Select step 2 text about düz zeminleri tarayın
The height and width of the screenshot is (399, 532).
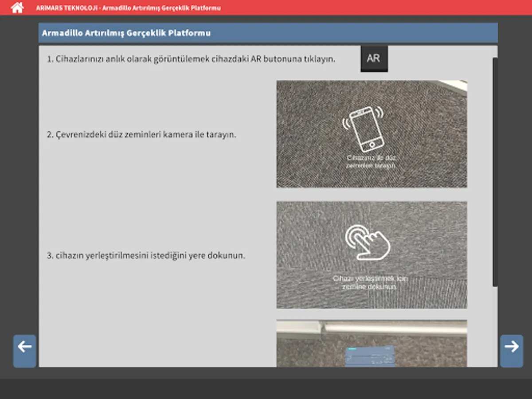141,134
